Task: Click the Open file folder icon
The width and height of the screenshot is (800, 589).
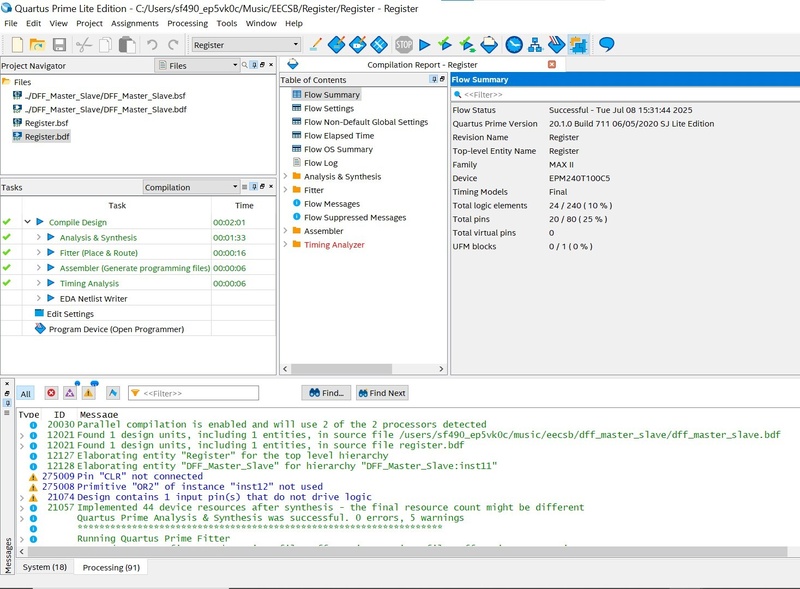Action: point(37,45)
